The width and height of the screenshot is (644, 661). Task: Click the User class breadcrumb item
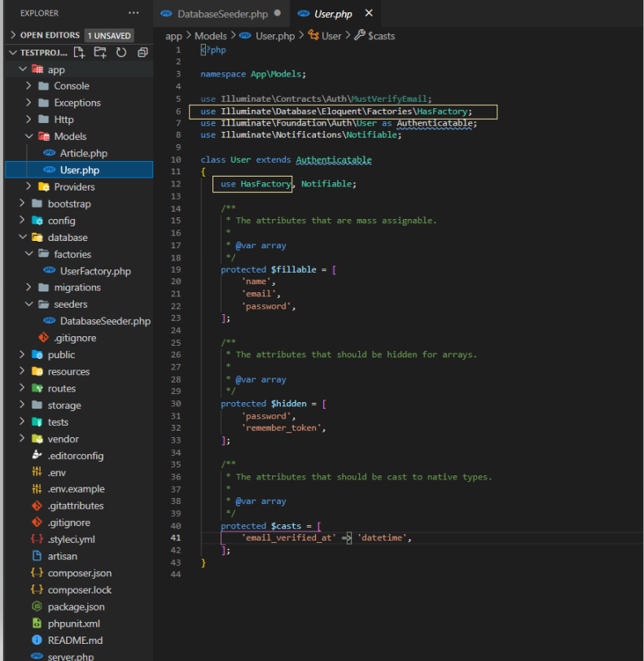click(331, 36)
